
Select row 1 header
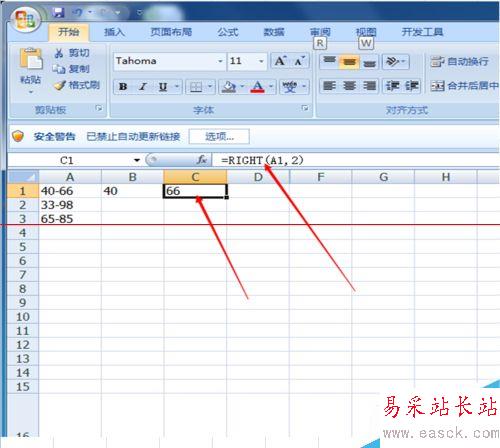pos(23,191)
